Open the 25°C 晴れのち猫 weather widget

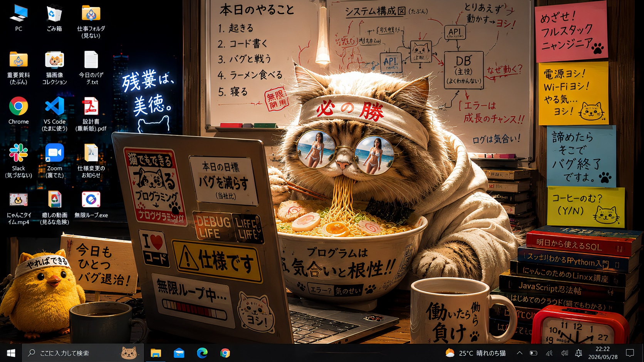(x=475, y=353)
